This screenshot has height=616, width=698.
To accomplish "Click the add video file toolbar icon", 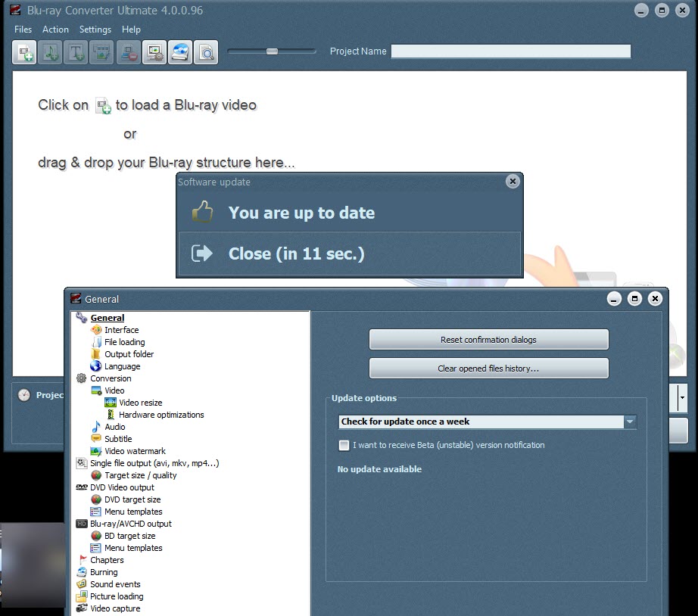I will pyautogui.click(x=24, y=52).
